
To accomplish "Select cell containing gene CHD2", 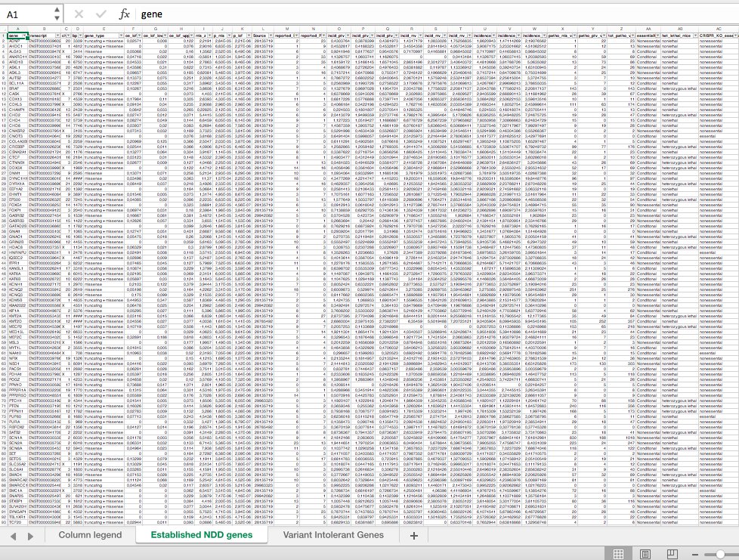I will pos(18,115).
